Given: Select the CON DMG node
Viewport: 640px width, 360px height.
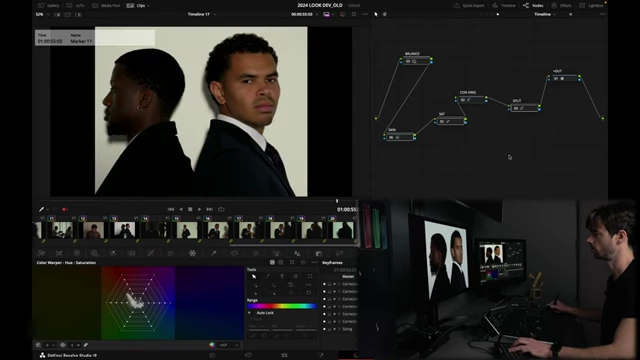Looking at the screenshot, I should (x=471, y=100).
